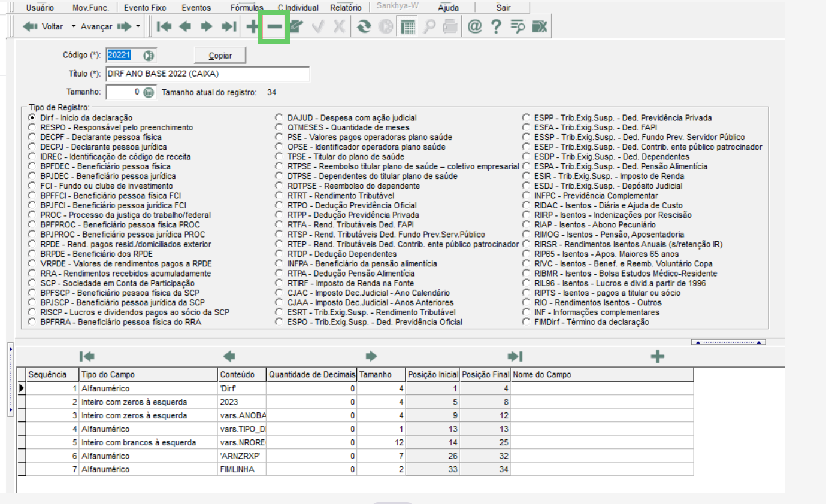Click the cancel X icon

click(339, 26)
